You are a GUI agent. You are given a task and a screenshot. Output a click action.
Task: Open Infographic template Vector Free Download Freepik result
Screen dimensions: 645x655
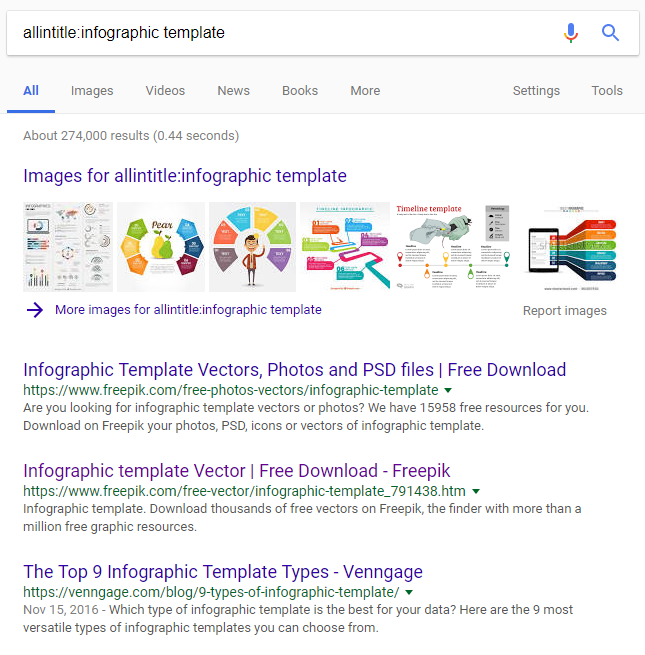pyautogui.click(x=236, y=471)
